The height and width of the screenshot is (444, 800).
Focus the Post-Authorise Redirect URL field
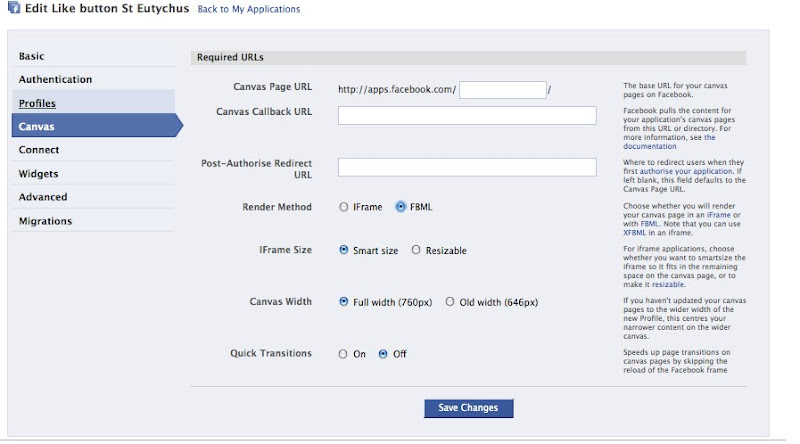click(467, 167)
